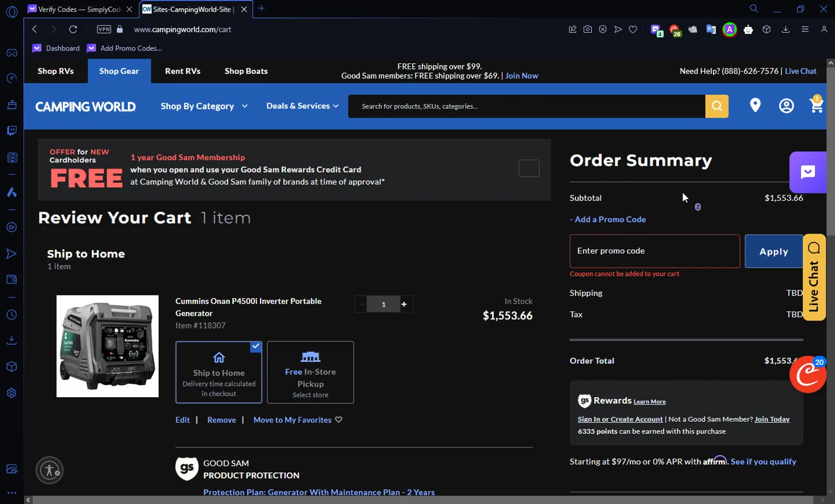Image resolution: width=835 pixels, height=504 pixels.
Task: Open the accessibility options icon
Action: 50,470
